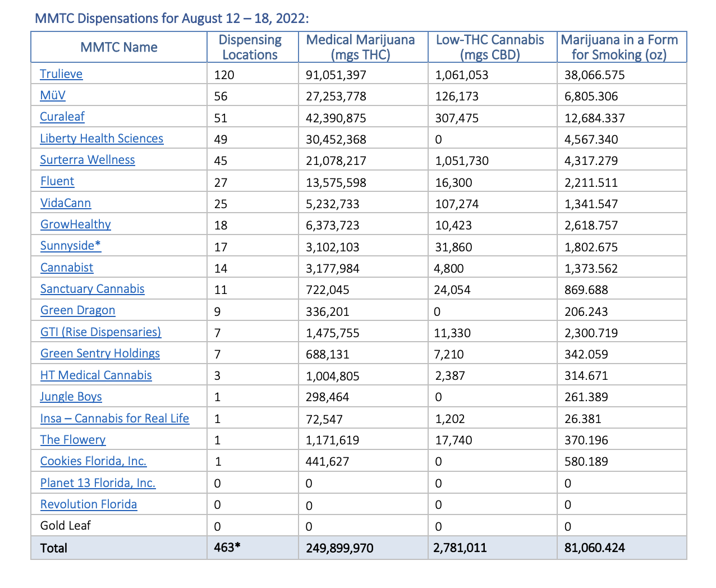The width and height of the screenshot is (716, 588).
Task: Click the Total row label
Action: click(54, 548)
